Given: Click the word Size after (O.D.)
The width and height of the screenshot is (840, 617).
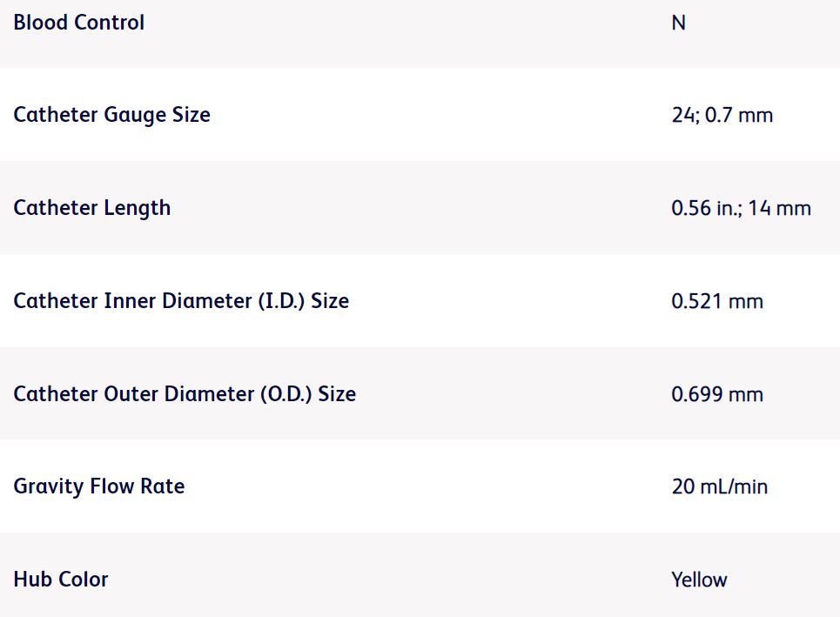Looking at the screenshot, I should click(x=337, y=394).
